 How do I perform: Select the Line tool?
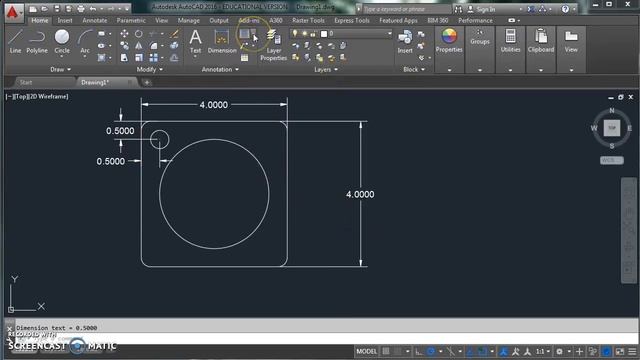[x=15, y=41]
